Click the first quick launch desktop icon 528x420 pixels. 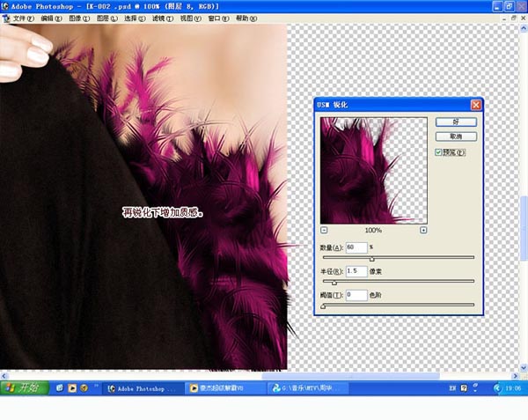click(x=60, y=388)
